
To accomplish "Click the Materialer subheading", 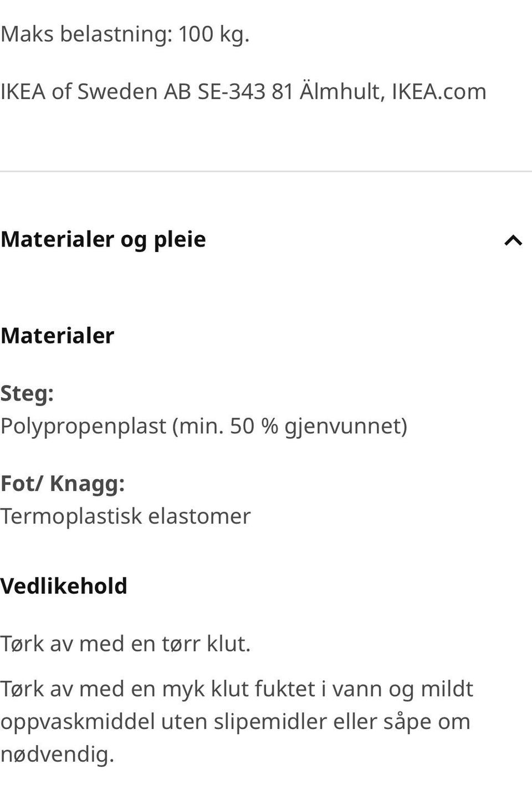I will (57, 336).
